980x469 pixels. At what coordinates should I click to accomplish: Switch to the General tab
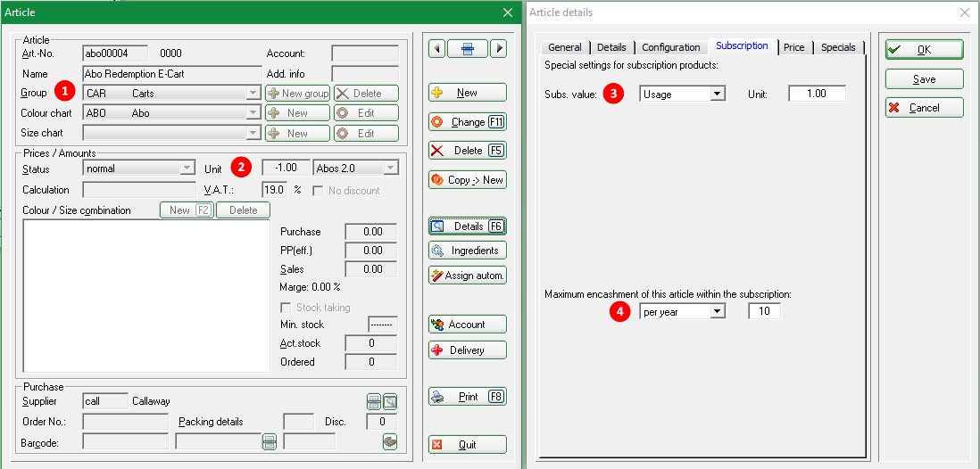pos(565,47)
